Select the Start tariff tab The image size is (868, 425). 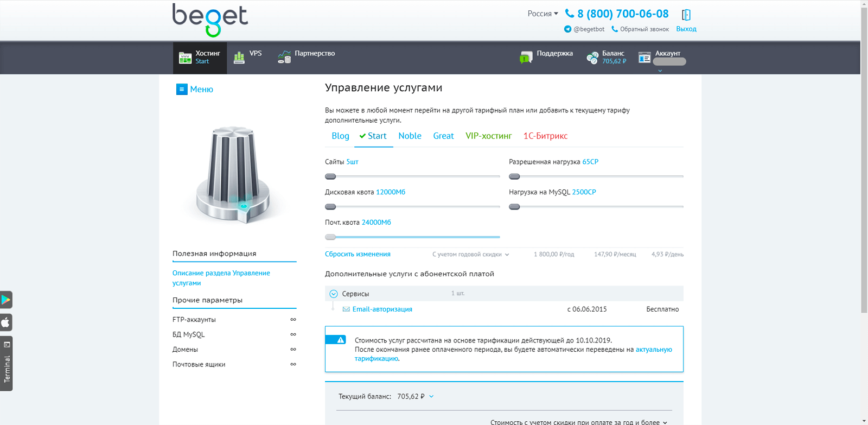[373, 136]
